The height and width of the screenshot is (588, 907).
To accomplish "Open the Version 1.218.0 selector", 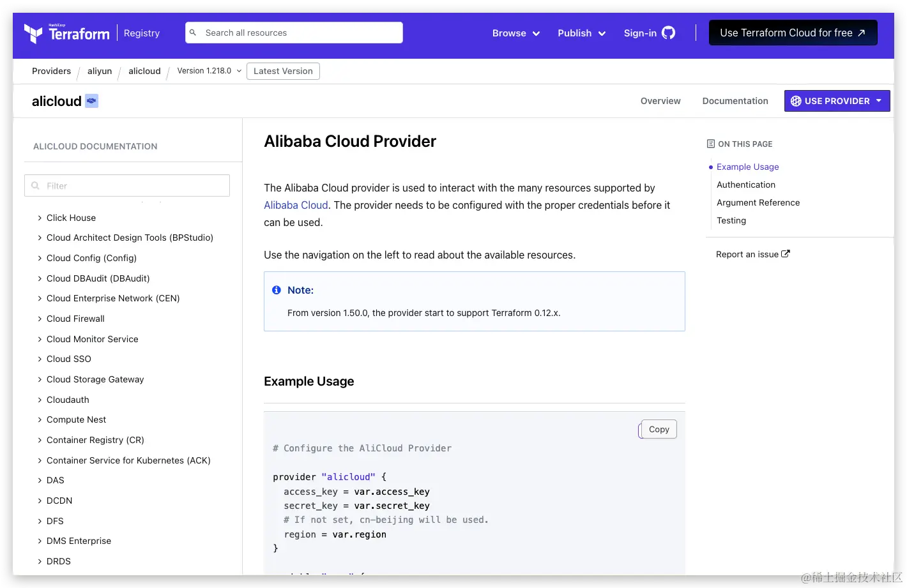I will (210, 71).
